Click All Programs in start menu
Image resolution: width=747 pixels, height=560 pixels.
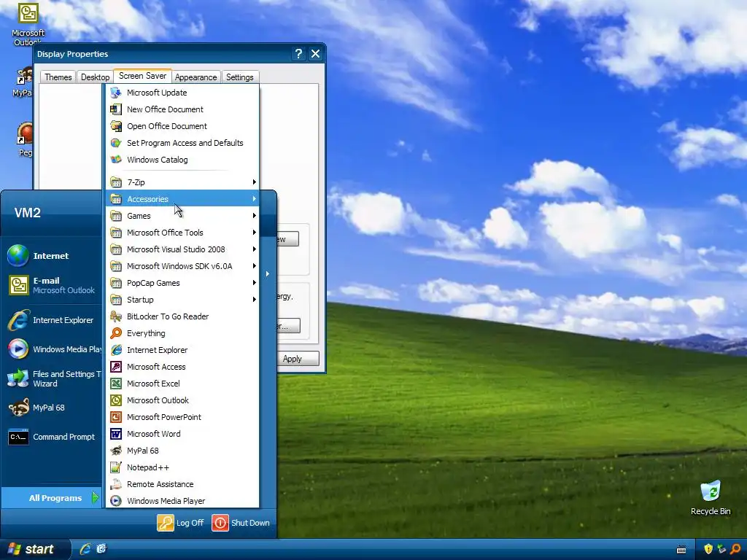[52, 497]
